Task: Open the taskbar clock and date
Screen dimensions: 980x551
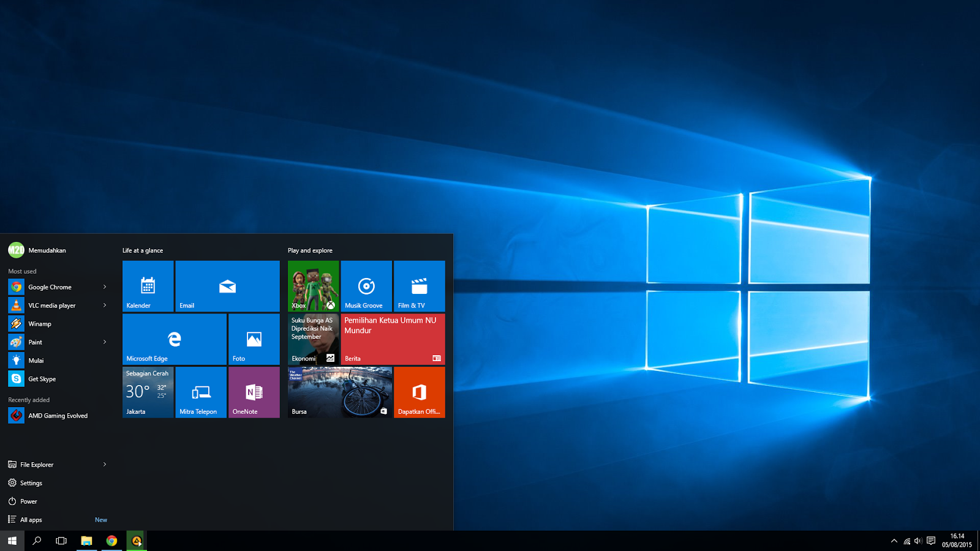Action: click(957, 541)
